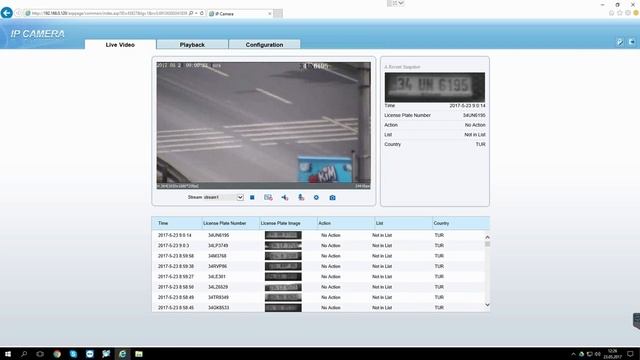Click the table scrollbar up arrow
640x360 pixels.
coord(487,237)
